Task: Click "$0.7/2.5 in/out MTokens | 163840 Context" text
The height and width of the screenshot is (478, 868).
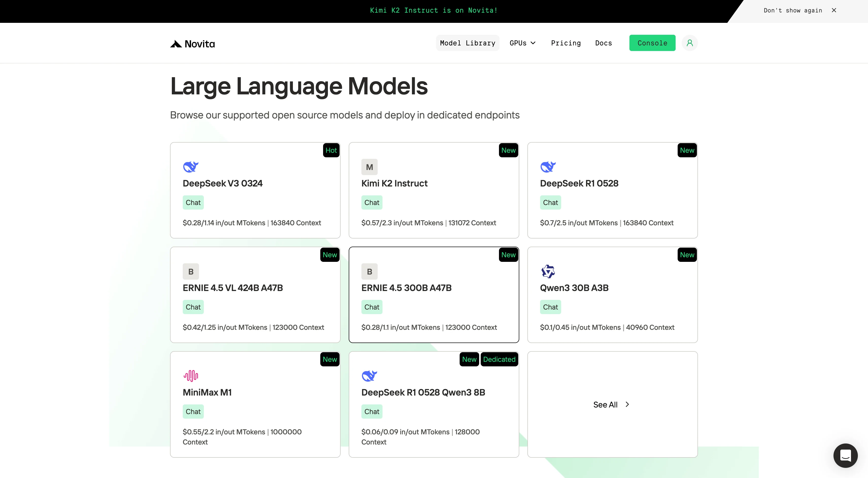Action: 607,223
